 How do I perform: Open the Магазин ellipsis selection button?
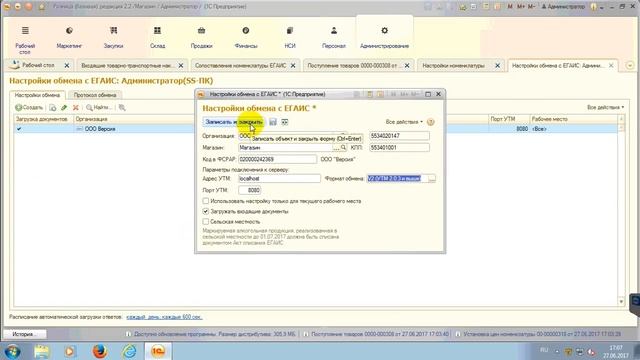pyautogui.click(x=337, y=148)
